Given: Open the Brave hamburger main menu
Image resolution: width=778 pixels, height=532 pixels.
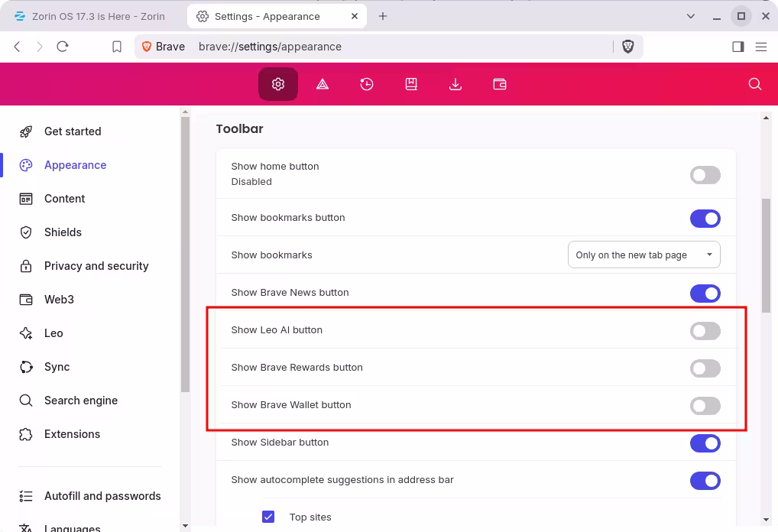Looking at the screenshot, I should coord(761,47).
